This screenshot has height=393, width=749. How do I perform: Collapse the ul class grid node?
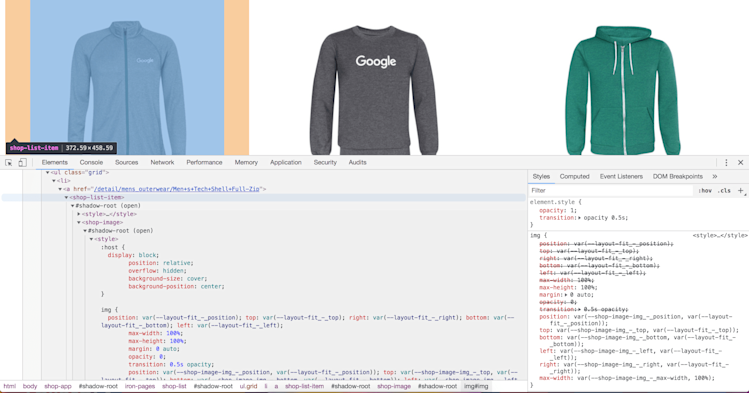click(48, 173)
